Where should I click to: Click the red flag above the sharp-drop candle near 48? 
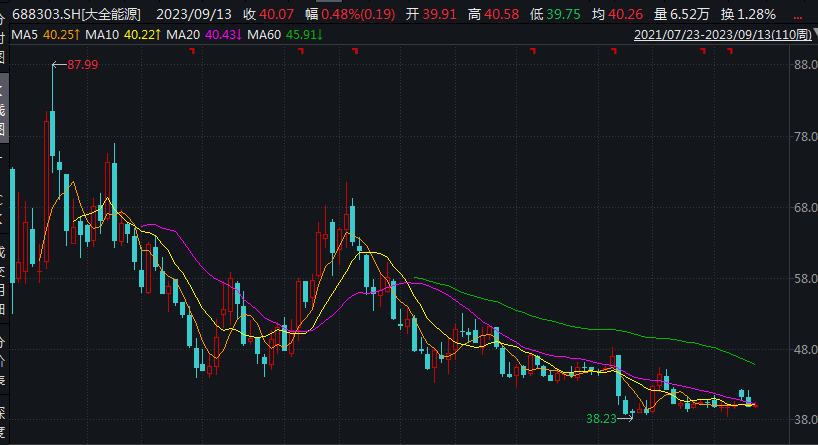coord(614,51)
